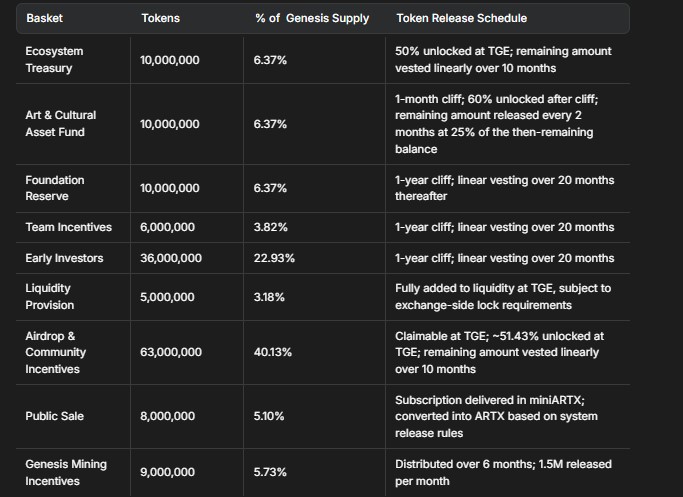Select the 22.93% supply percentage
Image resolution: width=683 pixels, height=497 pixels.
click(274, 258)
